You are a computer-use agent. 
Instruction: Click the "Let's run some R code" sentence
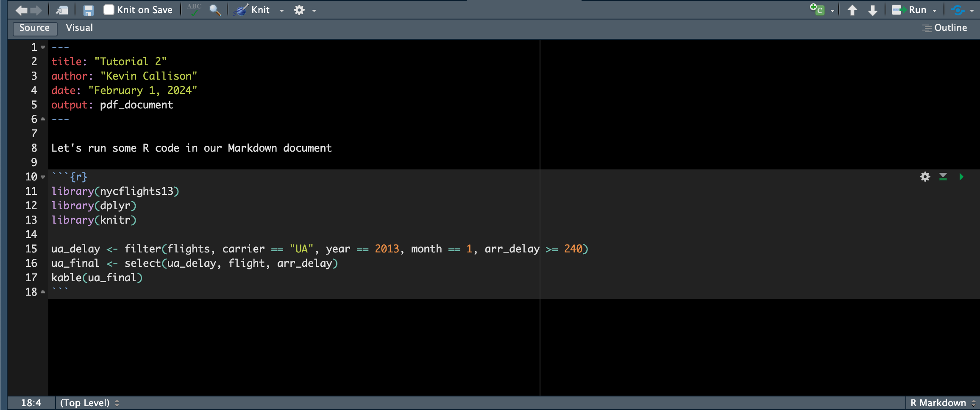(192, 148)
